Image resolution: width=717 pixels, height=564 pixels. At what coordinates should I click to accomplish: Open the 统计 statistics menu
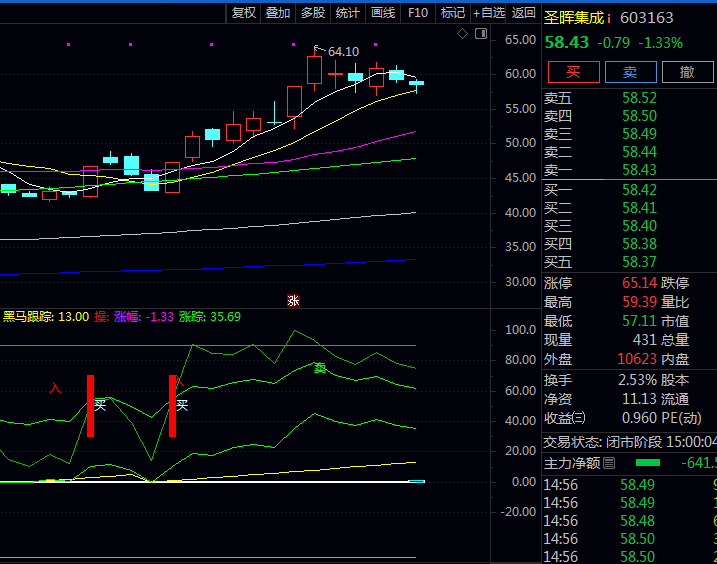(348, 12)
